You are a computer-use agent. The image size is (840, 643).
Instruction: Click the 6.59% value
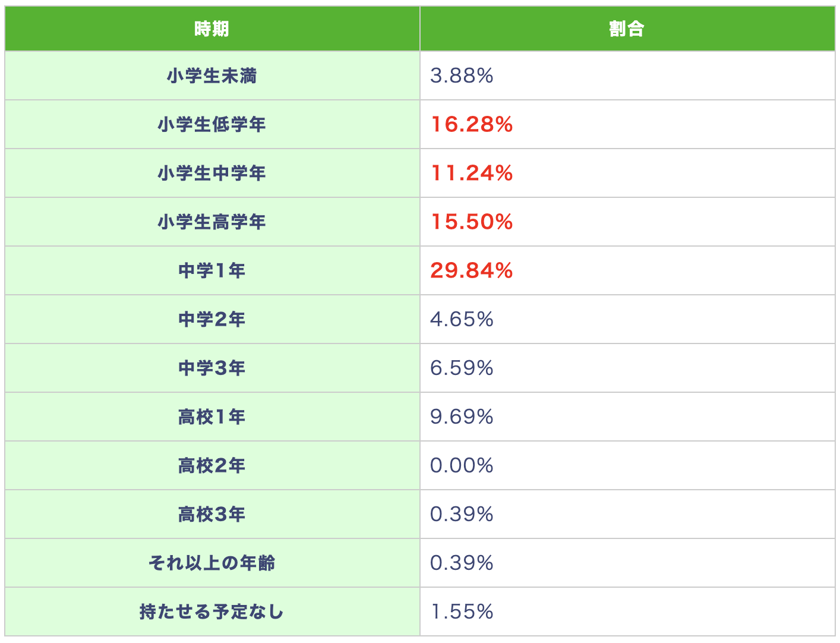(462, 368)
